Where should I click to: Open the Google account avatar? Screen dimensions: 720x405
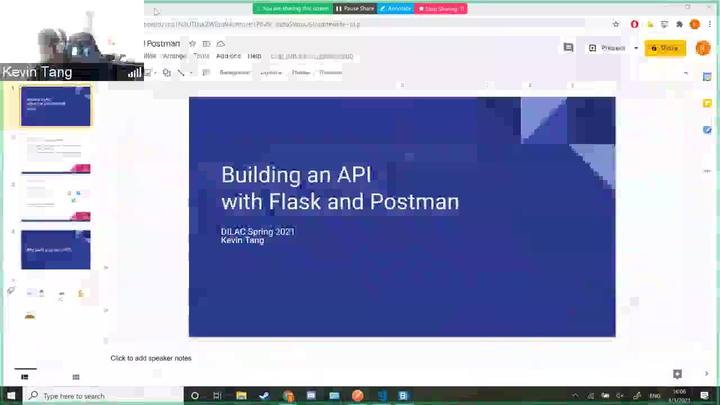(703, 48)
